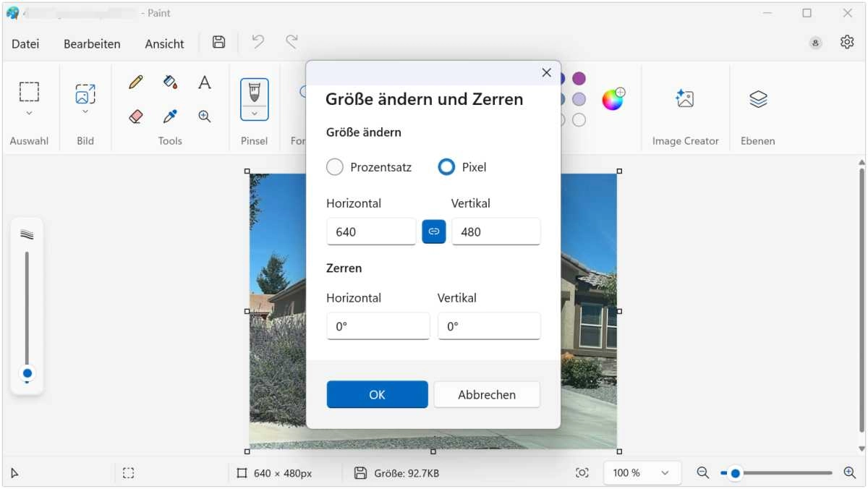Save the file with the floppy icon
This screenshot has width=868, height=489.
pos(218,42)
